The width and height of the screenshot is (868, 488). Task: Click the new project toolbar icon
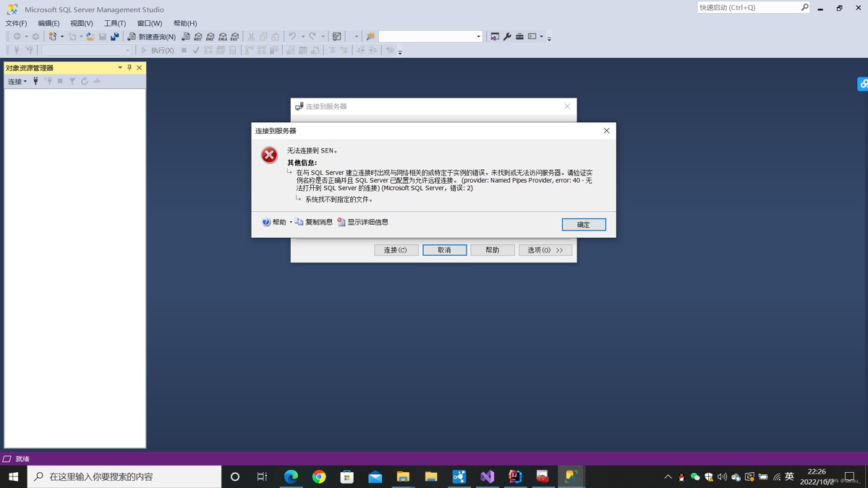coord(52,36)
